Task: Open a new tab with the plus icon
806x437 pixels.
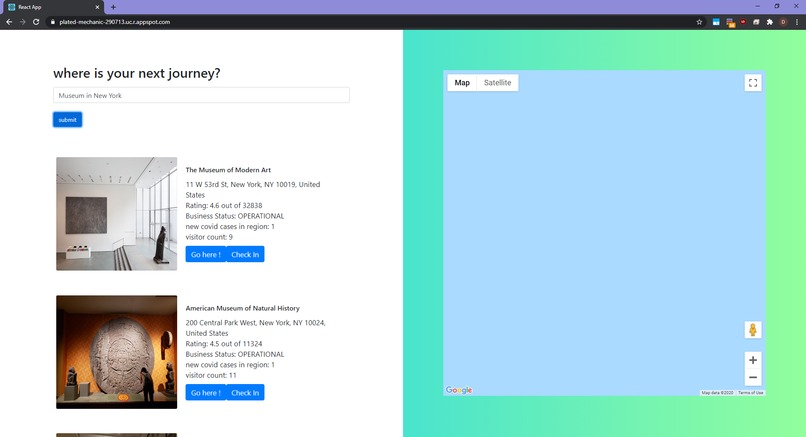Action: (x=113, y=7)
